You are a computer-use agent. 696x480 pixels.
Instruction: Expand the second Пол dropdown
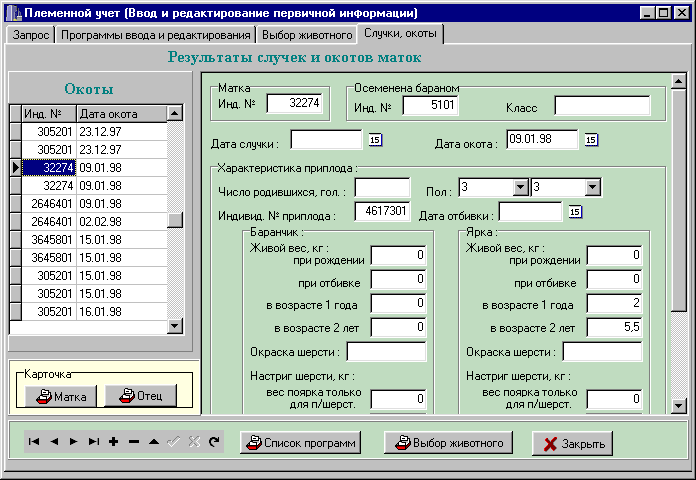point(592,187)
